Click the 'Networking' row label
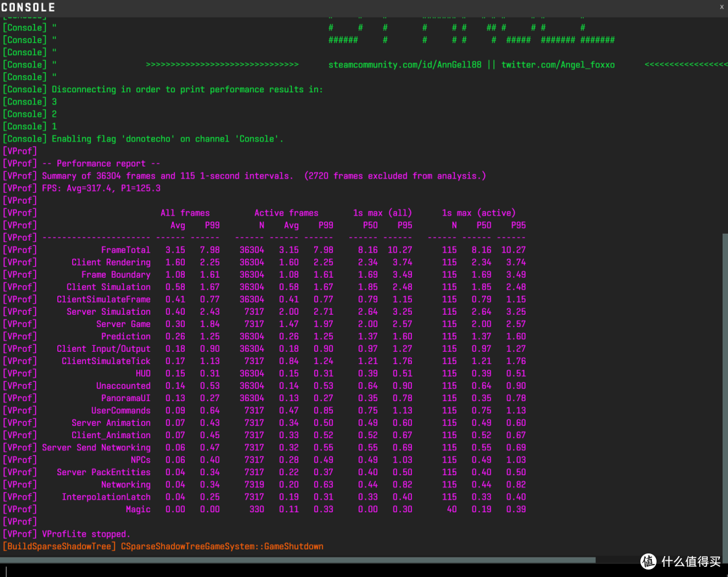This screenshot has height=577, width=728. (126, 484)
